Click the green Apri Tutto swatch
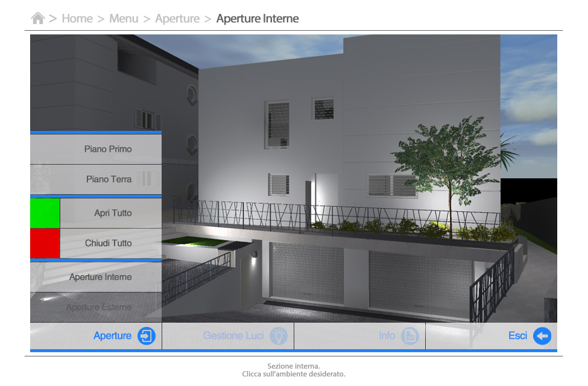588x386 pixels. click(45, 213)
